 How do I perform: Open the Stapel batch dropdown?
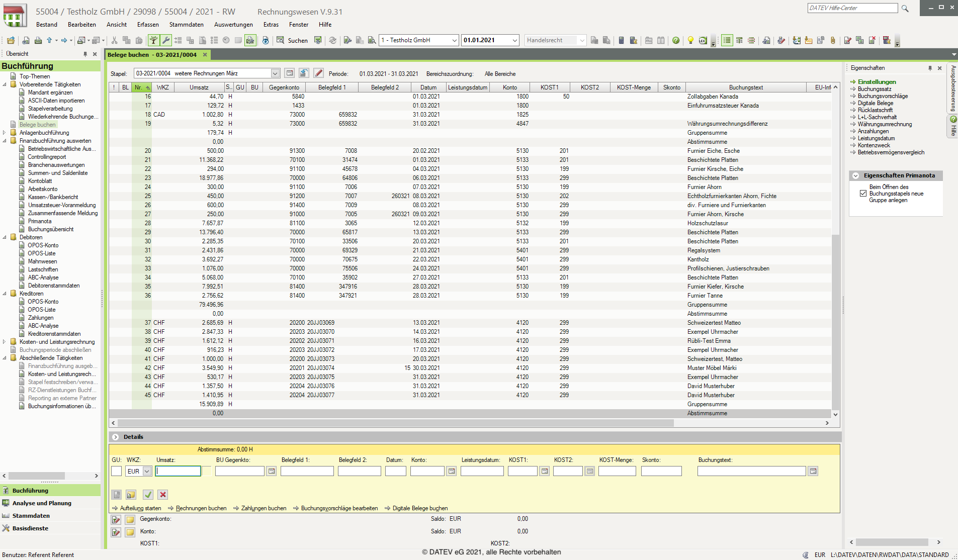pyautogui.click(x=275, y=73)
